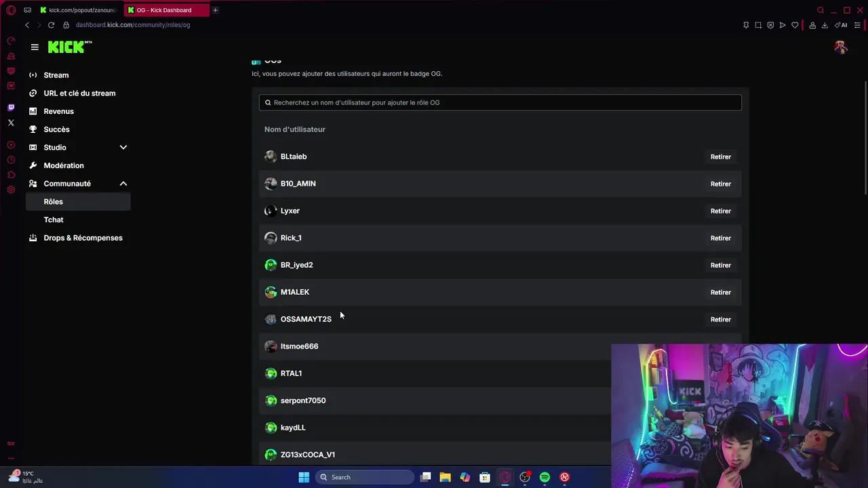Open X (Twitter) in the Opera sidebar

tap(11, 123)
